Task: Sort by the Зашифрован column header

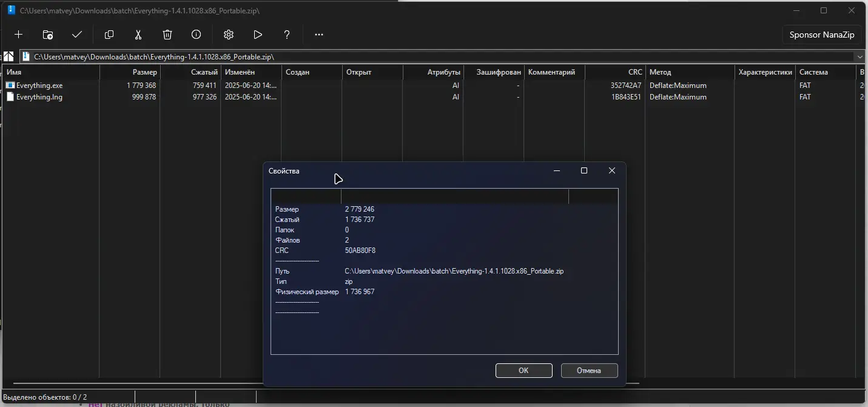Action: [494, 72]
